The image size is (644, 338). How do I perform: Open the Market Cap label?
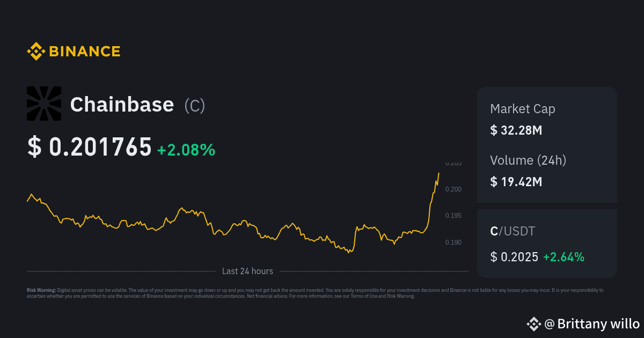pyautogui.click(x=523, y=109)
